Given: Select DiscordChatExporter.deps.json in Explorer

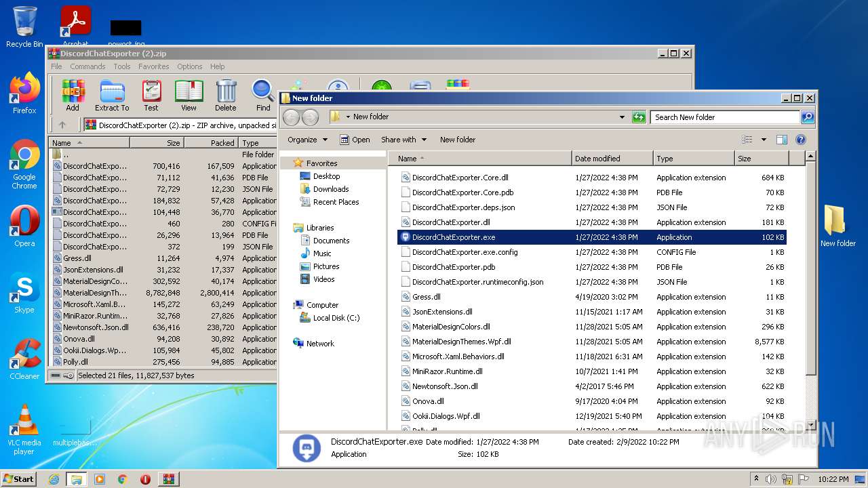Looking at the screenshot, I should pyautogui.click(x=591, y=207).
